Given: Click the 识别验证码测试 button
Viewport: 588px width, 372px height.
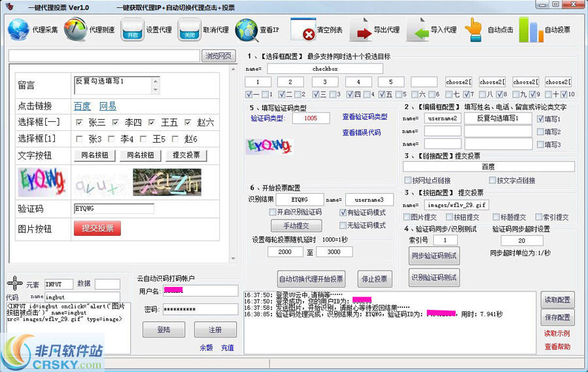Looking at the screenshot, I should coord(434,278).
